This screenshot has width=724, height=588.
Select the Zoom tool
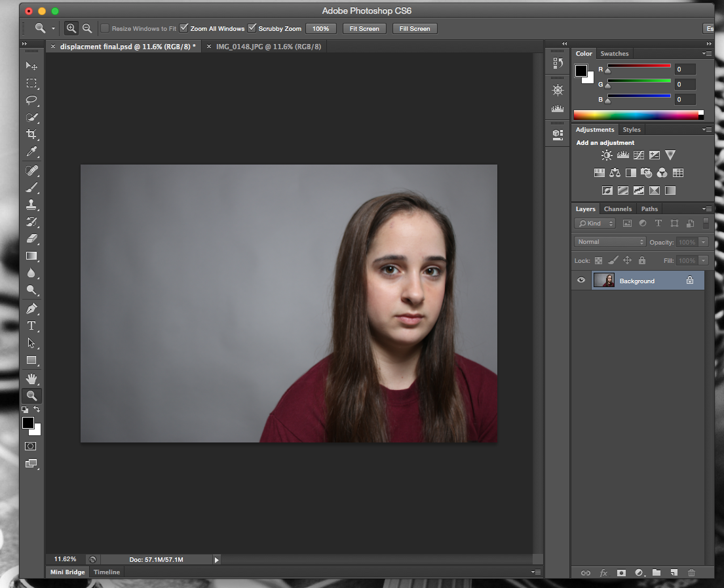(31, 395)
